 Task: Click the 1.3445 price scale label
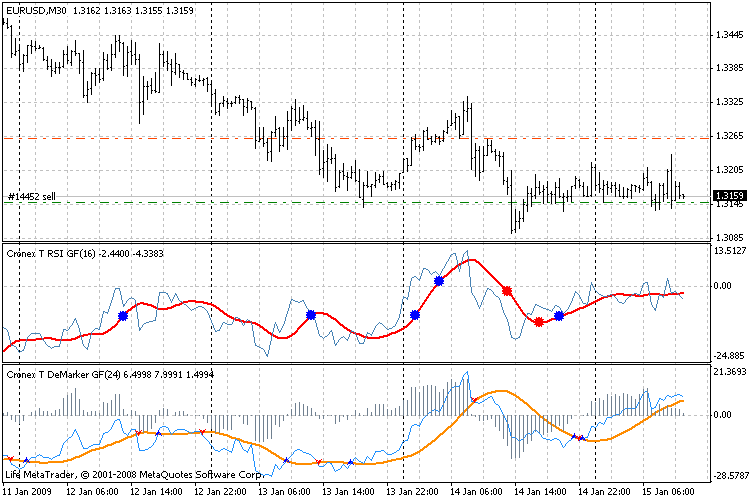[x=727, y=35]
